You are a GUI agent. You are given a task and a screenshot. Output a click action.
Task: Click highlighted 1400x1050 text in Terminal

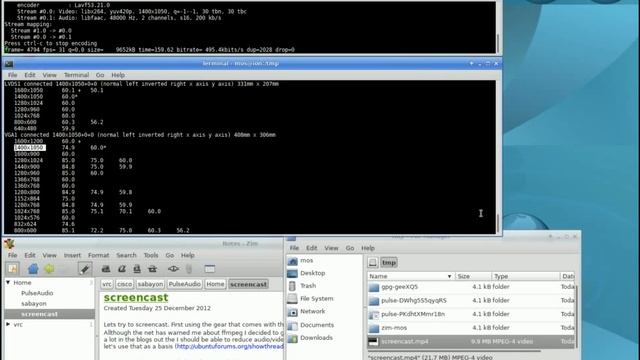coord(30,147)
